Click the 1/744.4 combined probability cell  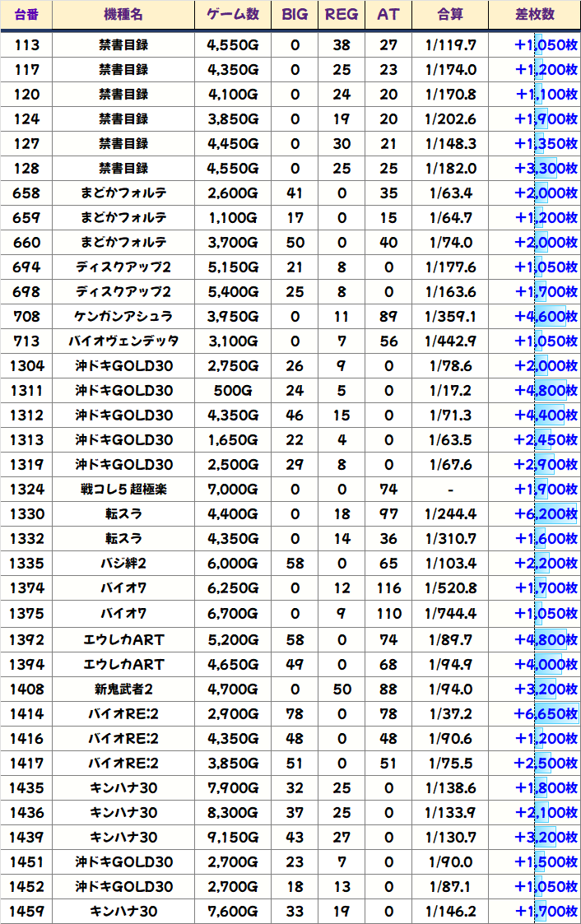(450, 614)
